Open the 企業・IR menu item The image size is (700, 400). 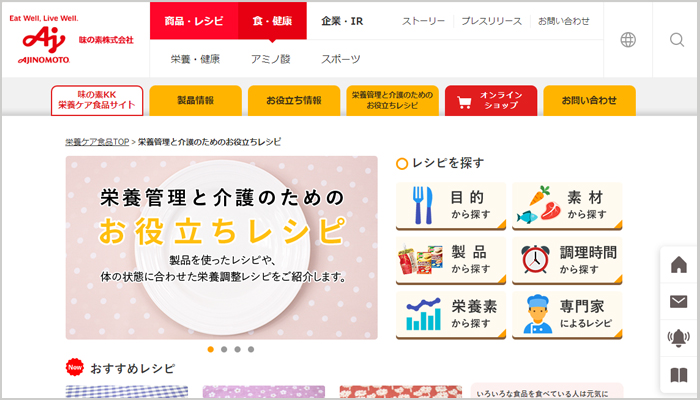pyautogui.click(x=342, y=21)
